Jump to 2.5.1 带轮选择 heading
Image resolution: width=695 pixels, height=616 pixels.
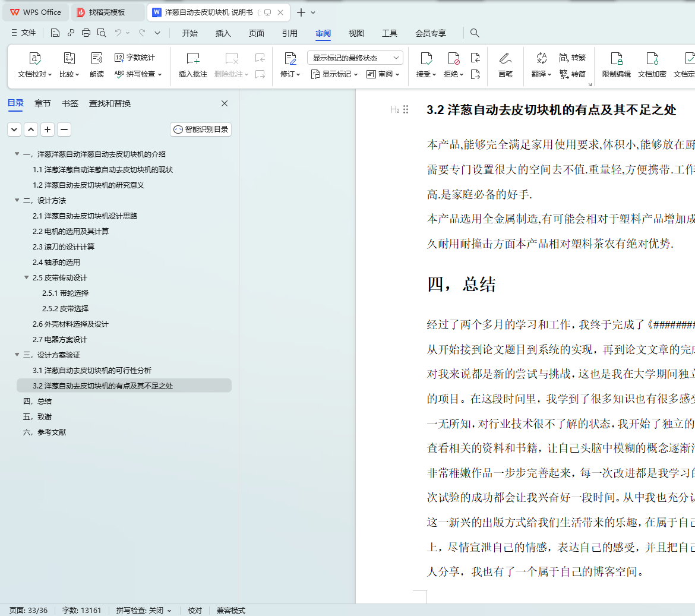[65, 293]
